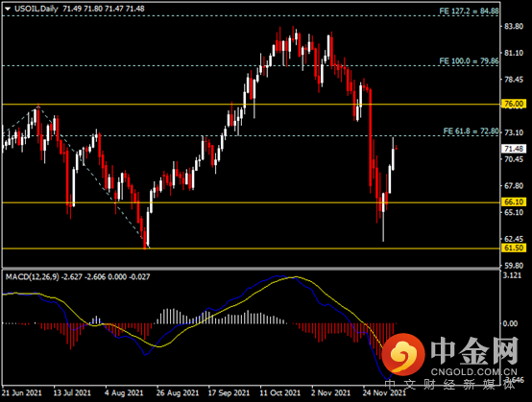
Task: Select the FE 127.2 = 84.88 label
Action: [469, 12]
